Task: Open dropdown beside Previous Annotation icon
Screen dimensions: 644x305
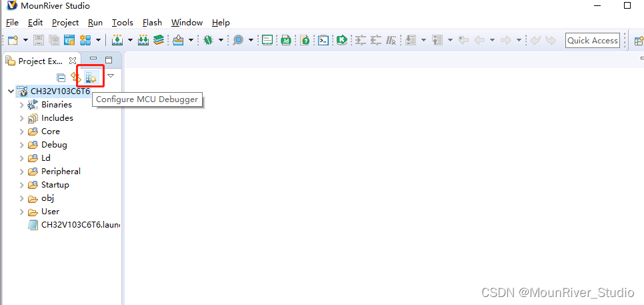Action: pyautogui.click(x=450, y=40)
